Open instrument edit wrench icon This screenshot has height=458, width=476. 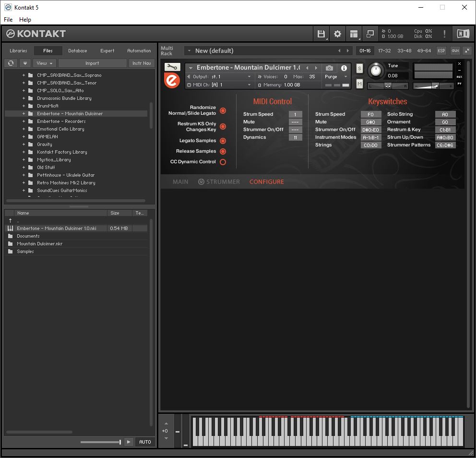pyautogui.click(x=172, y=67)
